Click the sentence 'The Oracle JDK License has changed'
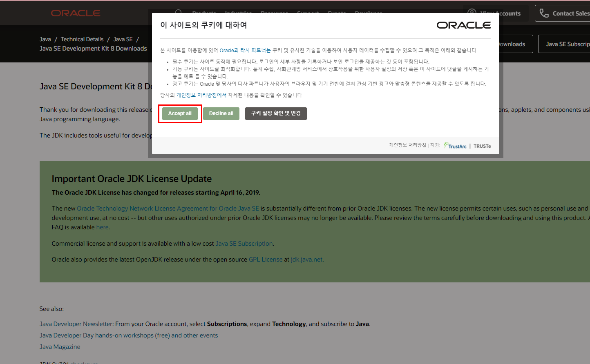The image size is (590, 364). coord(156,193)
